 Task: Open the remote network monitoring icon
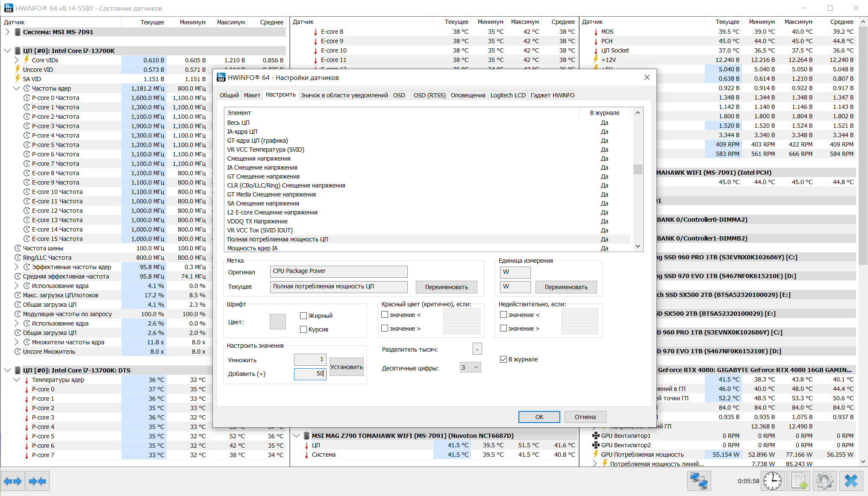pyautogui.click(x=699, y=481)
